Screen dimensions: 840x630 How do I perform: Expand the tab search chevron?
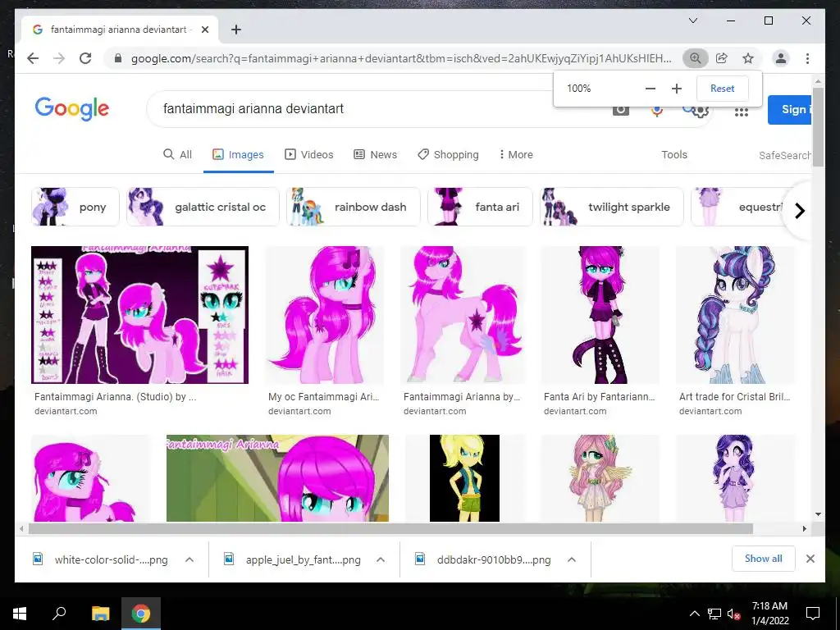692,21
